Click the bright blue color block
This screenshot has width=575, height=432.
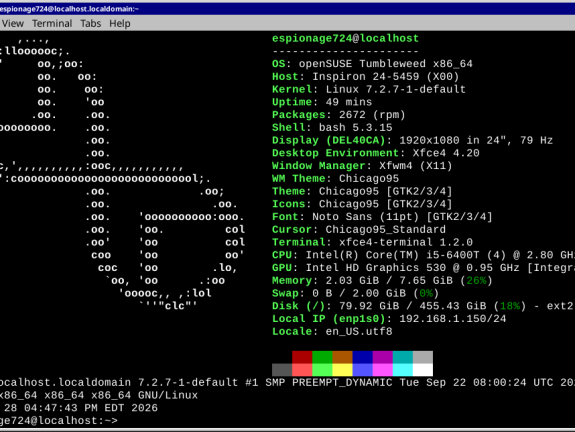363,370
